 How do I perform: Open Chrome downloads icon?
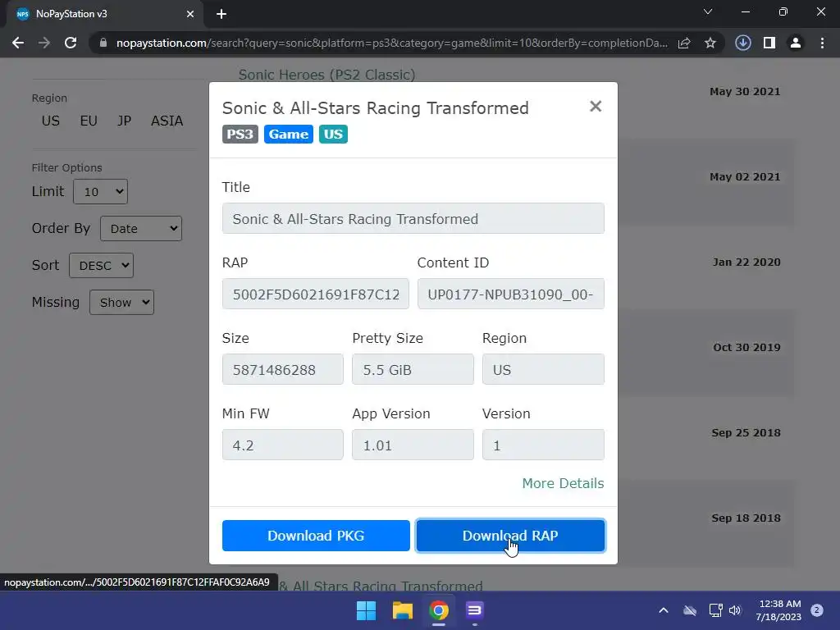coord(743,43)
